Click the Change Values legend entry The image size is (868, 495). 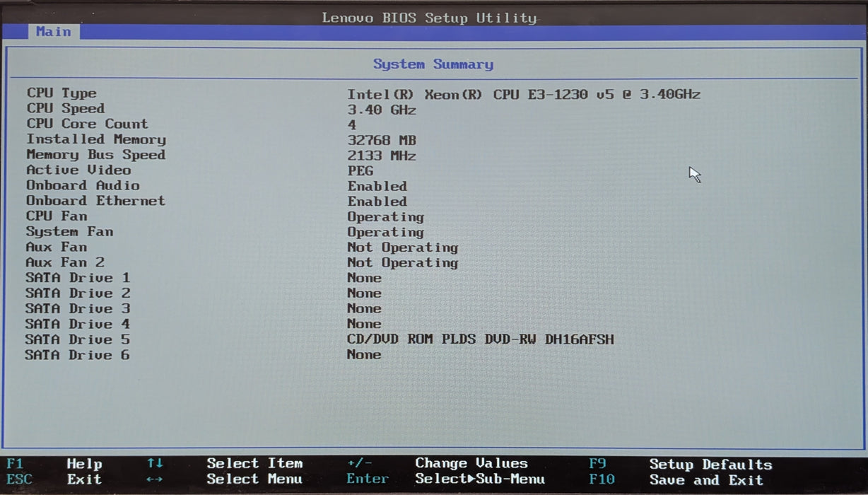coord(471,464)
